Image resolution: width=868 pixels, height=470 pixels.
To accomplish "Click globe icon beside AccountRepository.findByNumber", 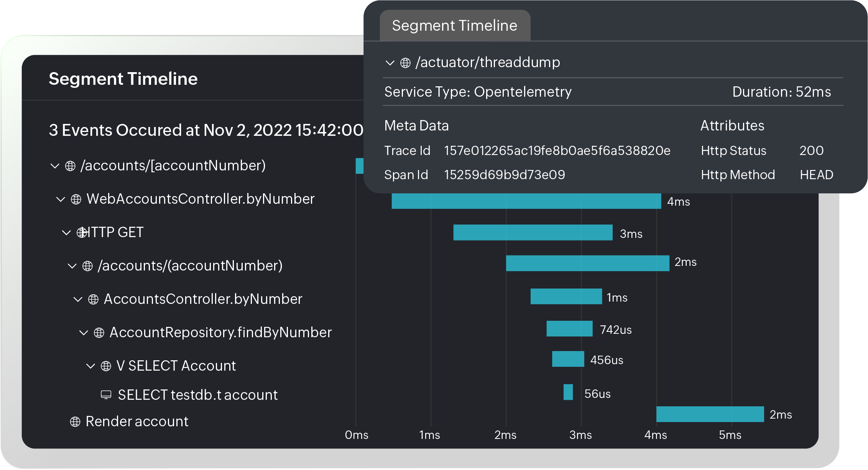I will coord(99,333).
